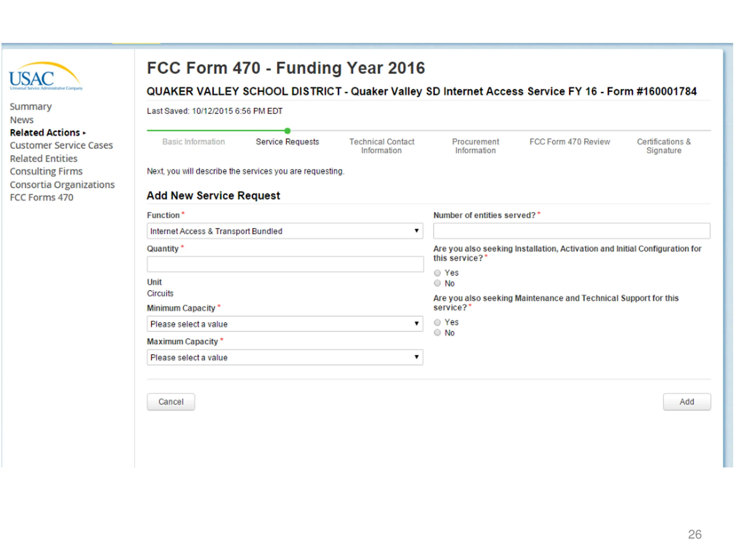Open the Function dropdown
Image resolution: width=747 pixels, height=560 pixels.
[x=285, y=231]
